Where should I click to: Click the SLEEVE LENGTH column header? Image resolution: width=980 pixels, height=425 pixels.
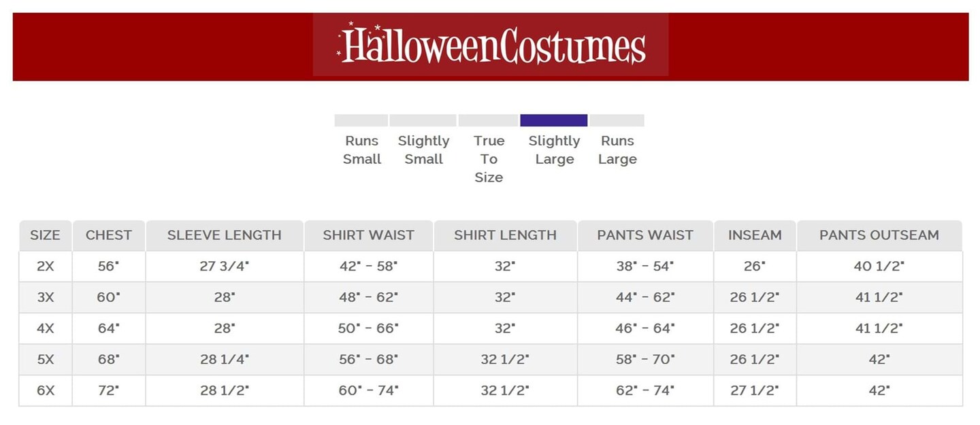tap(225, 235)
